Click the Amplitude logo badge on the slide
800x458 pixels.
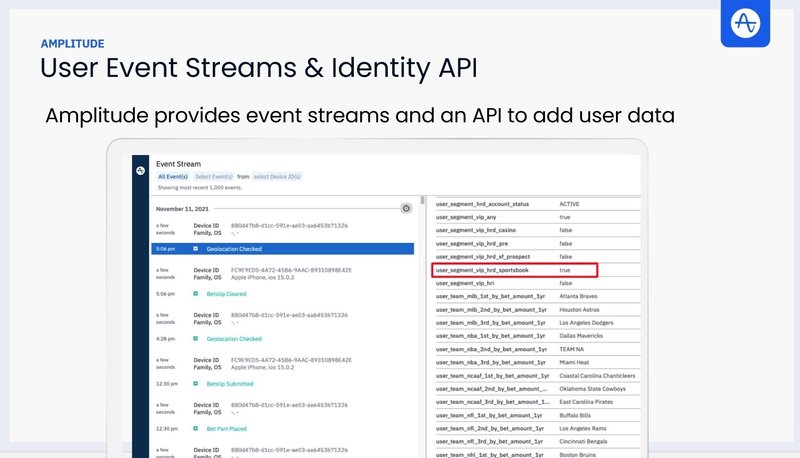pyautogui.click(x=745, y=23)
